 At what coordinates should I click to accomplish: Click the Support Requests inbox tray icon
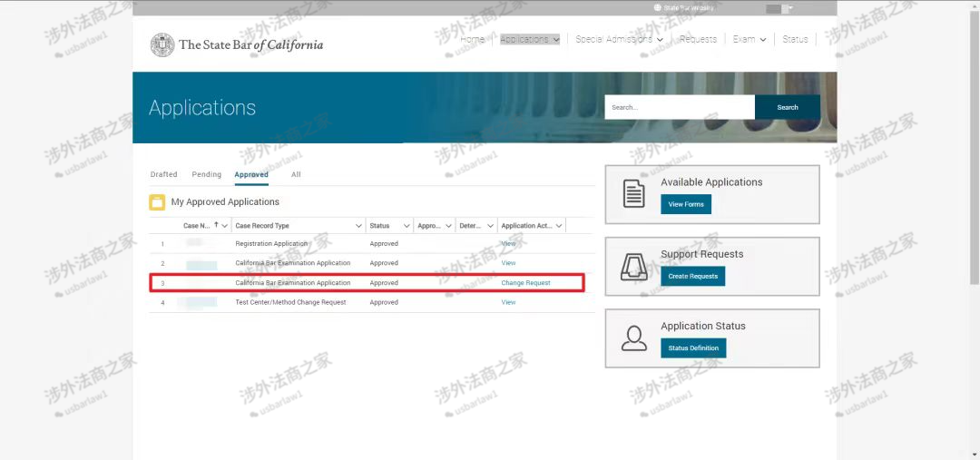click(633, 266)
